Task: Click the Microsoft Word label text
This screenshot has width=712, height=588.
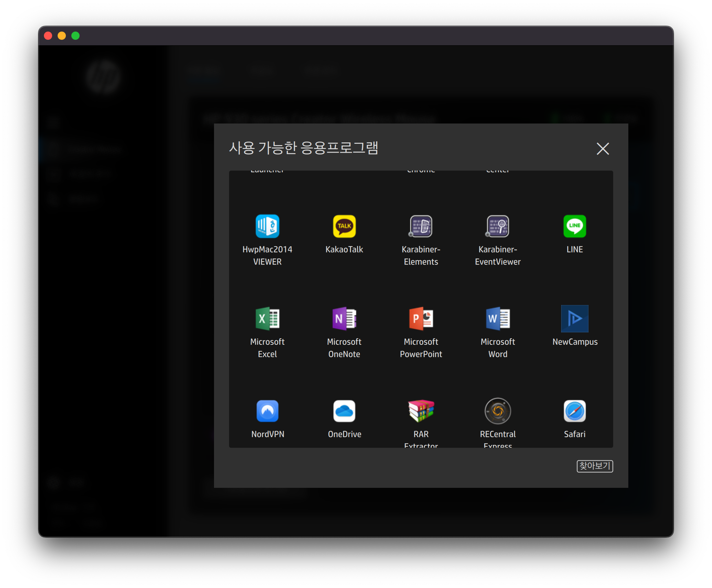Action: pyautogui.click(x=498, y=348)
